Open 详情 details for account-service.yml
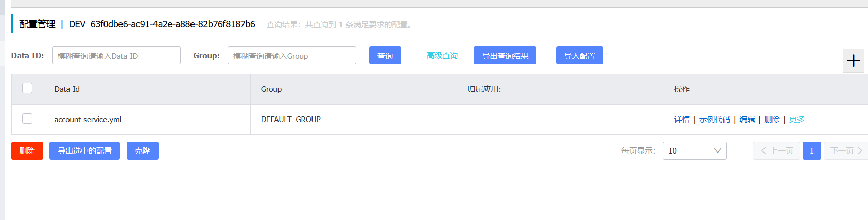 (682, 119)
